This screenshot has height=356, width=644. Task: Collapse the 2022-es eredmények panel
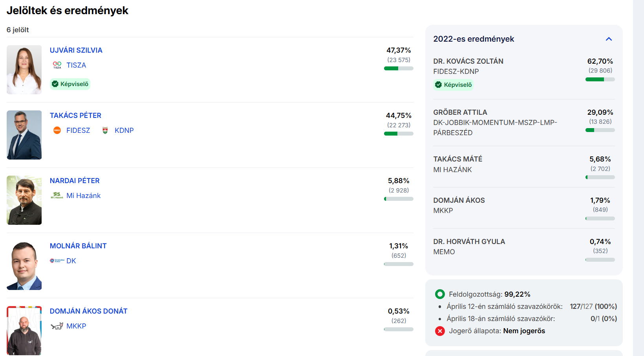[609, 39]
